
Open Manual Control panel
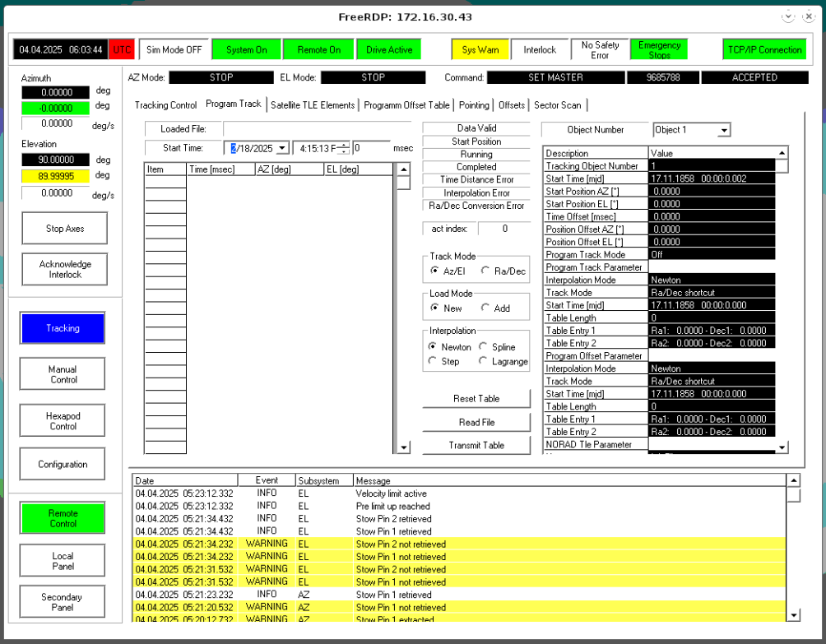[63, 374]
